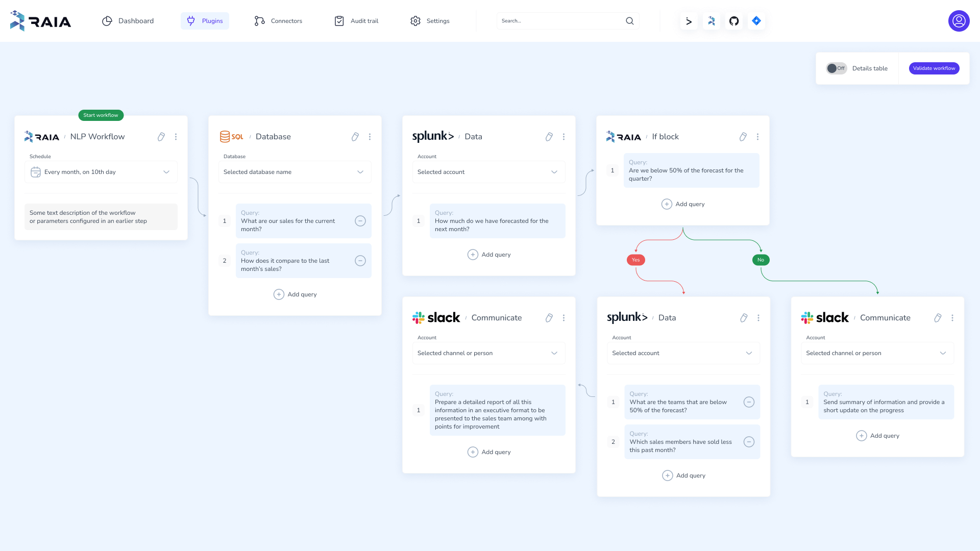Open the terminal icon in the top toolbar
Screen dimensions: 980x551
tap(689, 21)
